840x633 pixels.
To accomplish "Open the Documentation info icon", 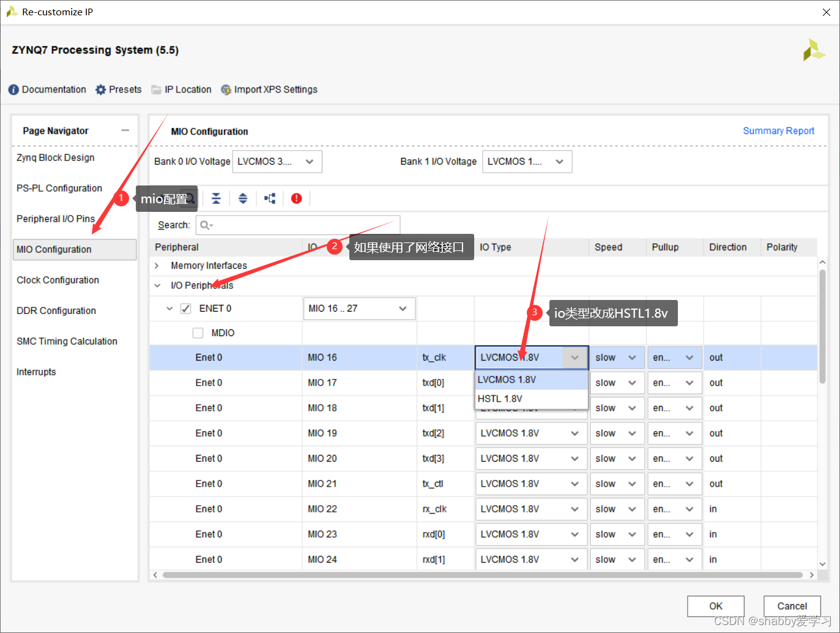I will click(x=13, y=89).
